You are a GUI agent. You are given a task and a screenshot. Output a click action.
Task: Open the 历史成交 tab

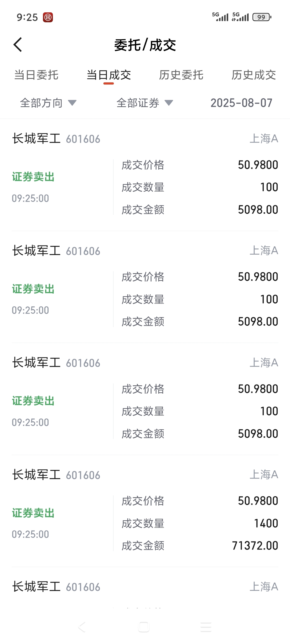254,75
